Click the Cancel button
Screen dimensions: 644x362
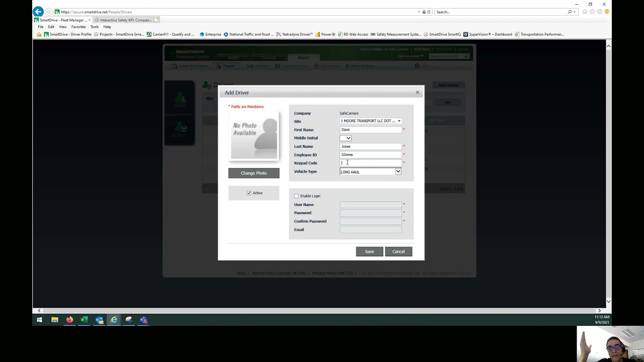coord(398,251)
